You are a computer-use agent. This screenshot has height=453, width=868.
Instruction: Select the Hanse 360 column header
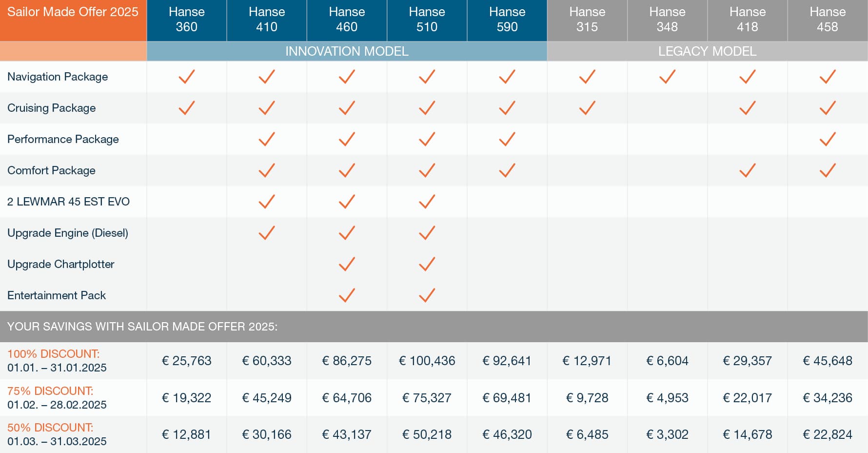pos(187,20)
